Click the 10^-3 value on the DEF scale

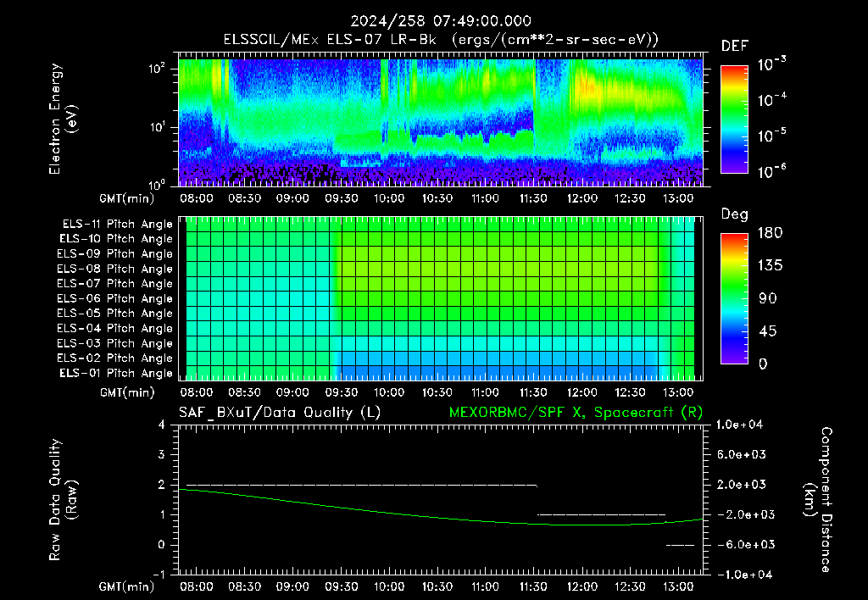pyautogui.click(x=772, y=64)
